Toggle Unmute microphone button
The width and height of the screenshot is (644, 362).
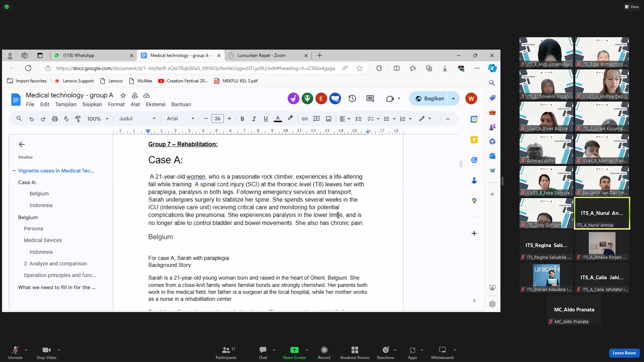point(15,350)
